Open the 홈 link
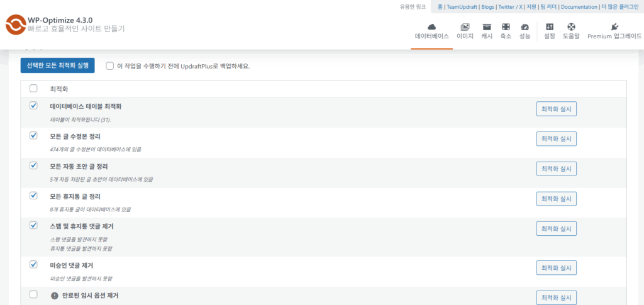The height and width of the screenshot is (305, 644). 440,7
